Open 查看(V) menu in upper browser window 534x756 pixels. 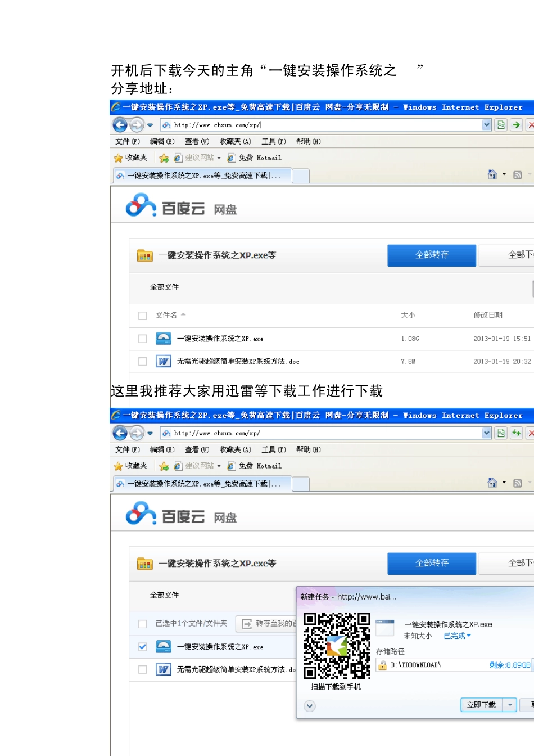pos(197,141)
